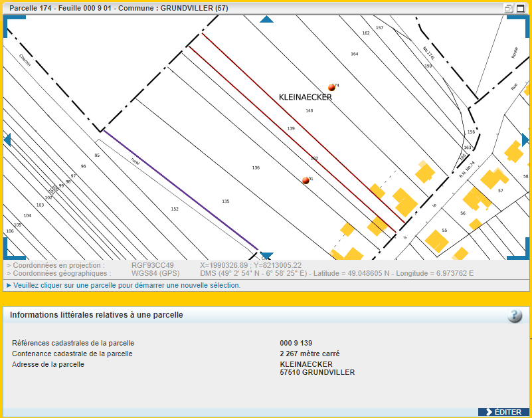Click the red marker labeled 01
This screenshot has width=532, height=418.
(306, 180)
